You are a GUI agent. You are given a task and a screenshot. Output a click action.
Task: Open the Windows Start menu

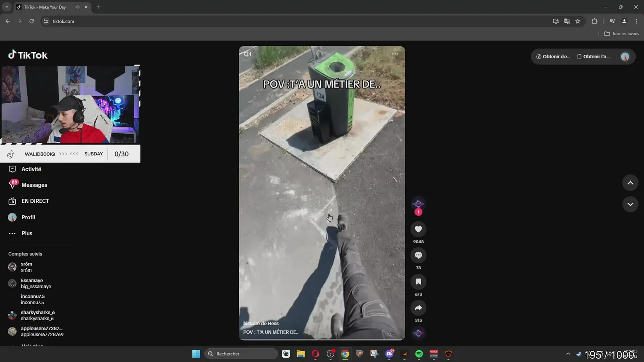pyautogui.click(x=196, y=354)
